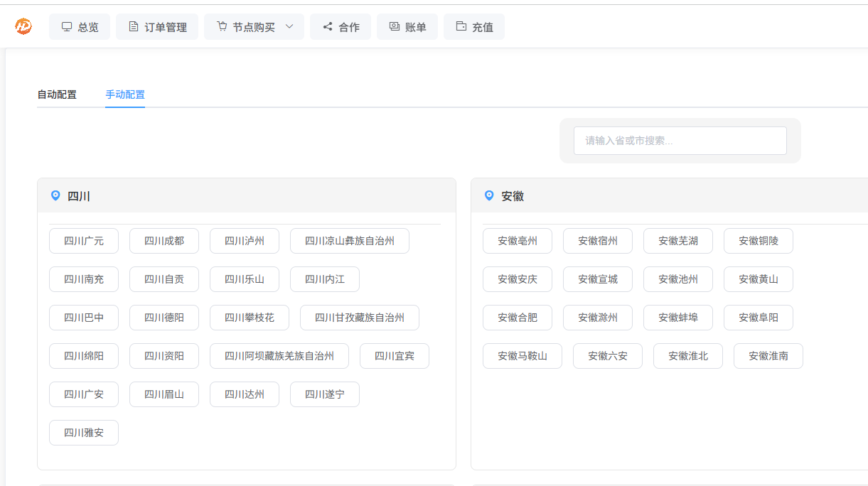Click the location pin icon beside 四川

[55, 195]
